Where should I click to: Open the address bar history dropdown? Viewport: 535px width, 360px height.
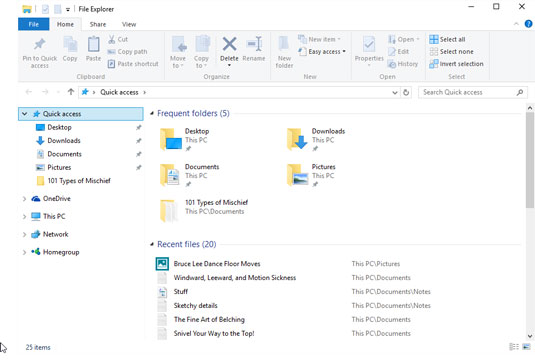[x=395, y=92]
